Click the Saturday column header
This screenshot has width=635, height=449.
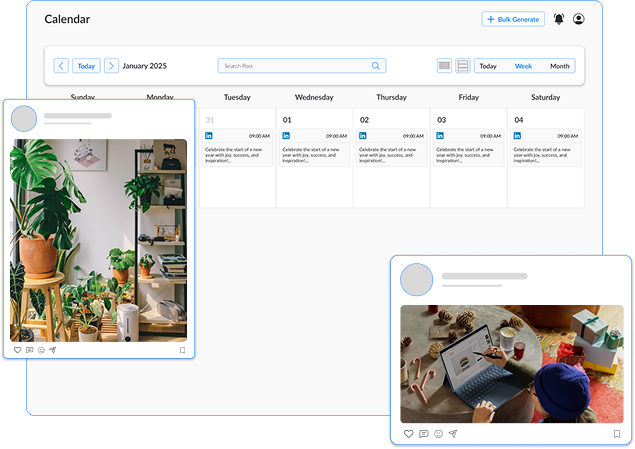pos(546,97)
